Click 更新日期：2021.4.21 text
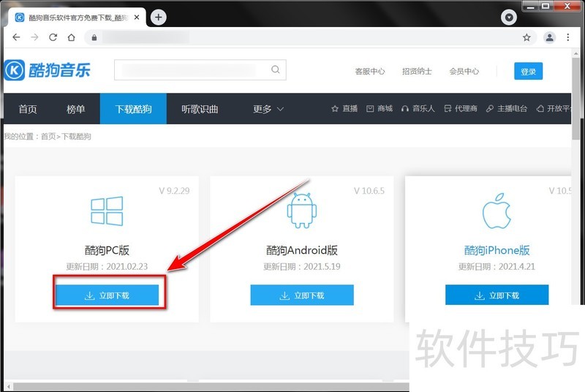The image size is (585, 392). click(x=497, y=267)
